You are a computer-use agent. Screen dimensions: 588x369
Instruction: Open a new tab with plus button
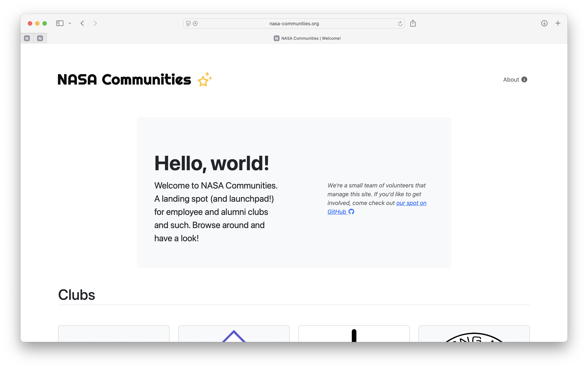point(558,23)
